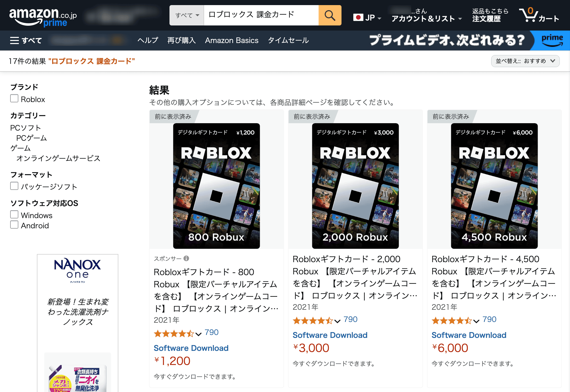570x392 pixels.
Task: Click the Japan flag language icon
Action: pos(358,18)
